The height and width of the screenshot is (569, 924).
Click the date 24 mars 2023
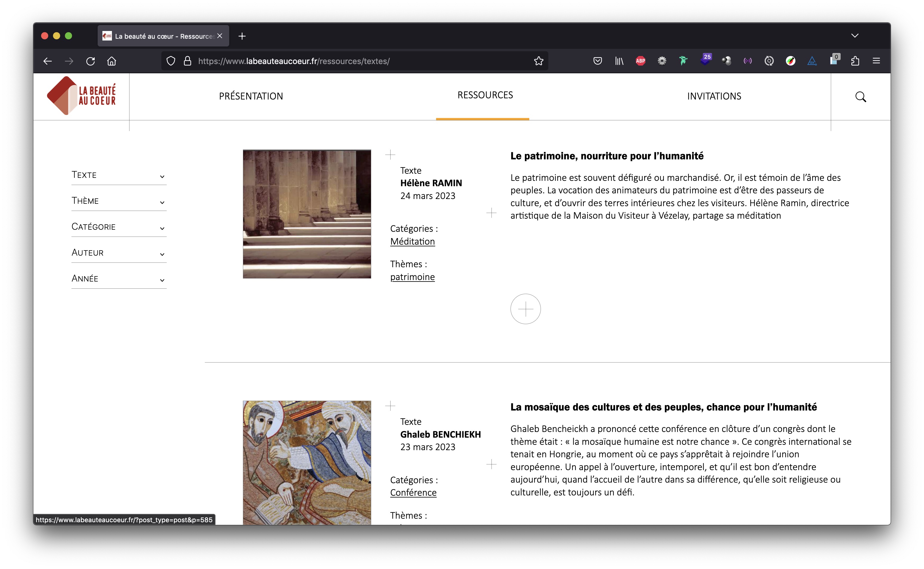[x=427, y=196]
